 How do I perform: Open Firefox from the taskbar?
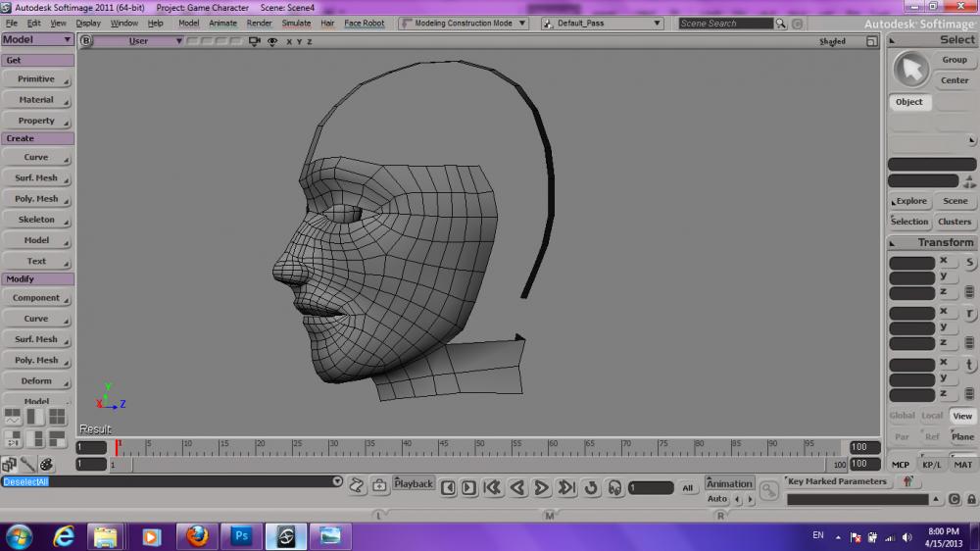(197, 536)
